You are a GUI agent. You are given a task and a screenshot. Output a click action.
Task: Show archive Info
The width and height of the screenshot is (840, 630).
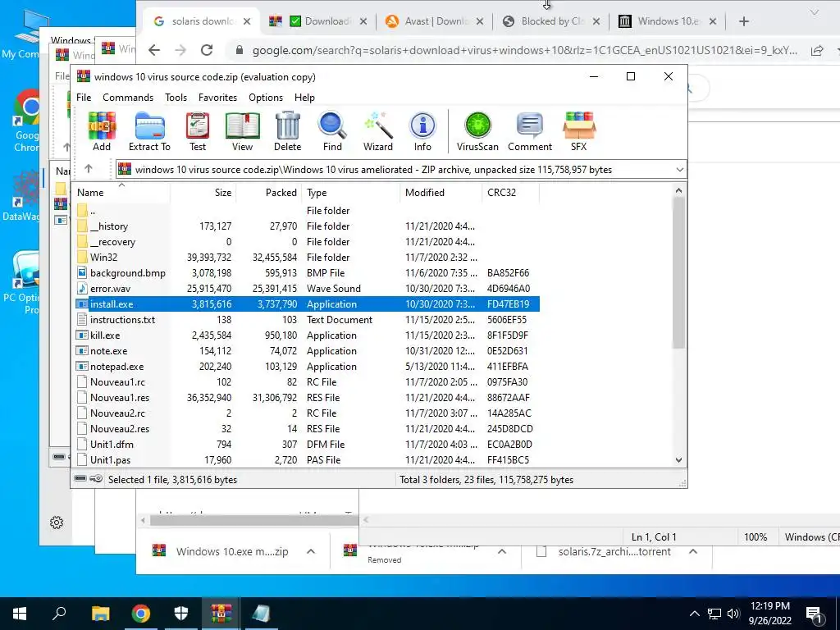coord(422,132)
